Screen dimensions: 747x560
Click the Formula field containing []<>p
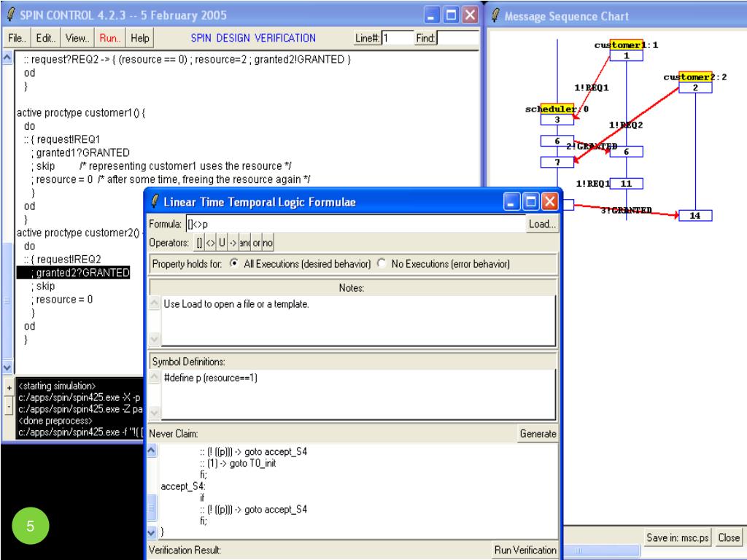pos(356,224)
